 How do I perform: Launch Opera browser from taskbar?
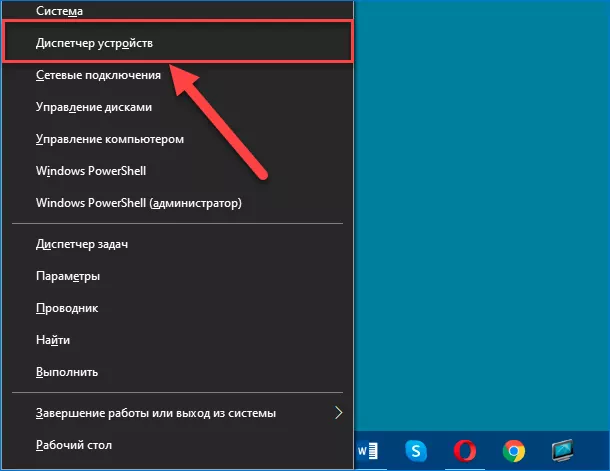point(464,450)
